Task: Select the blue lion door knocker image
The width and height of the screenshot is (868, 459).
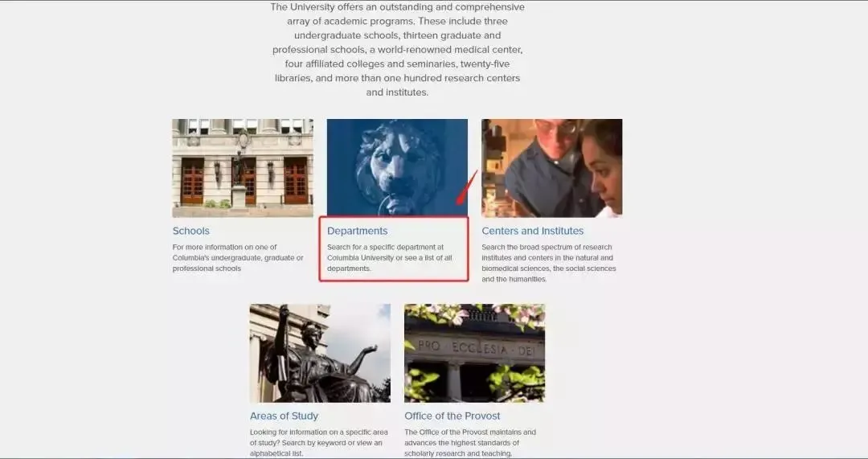Action: click(396, 167)
